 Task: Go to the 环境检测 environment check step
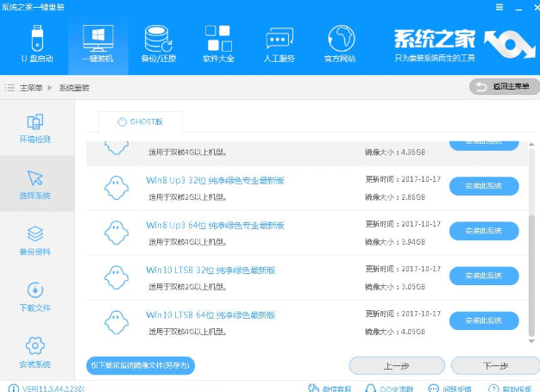click(x=35, y=128)
